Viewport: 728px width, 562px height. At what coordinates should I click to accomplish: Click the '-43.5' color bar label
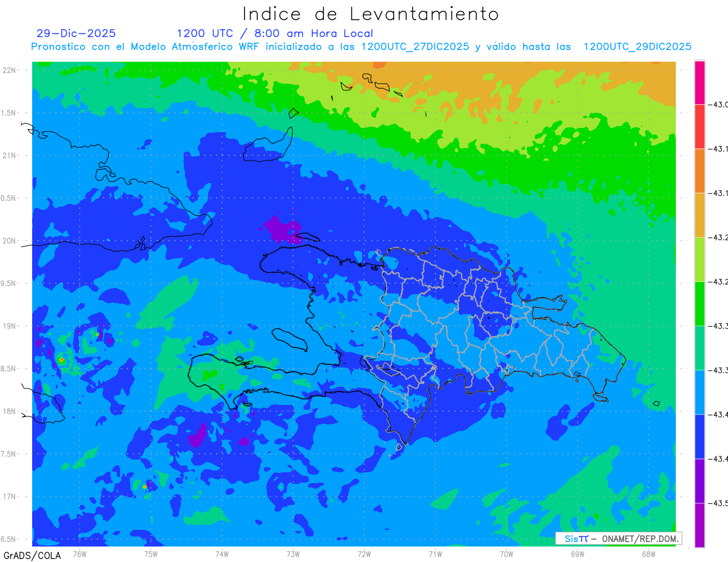(x=719, y=503)
